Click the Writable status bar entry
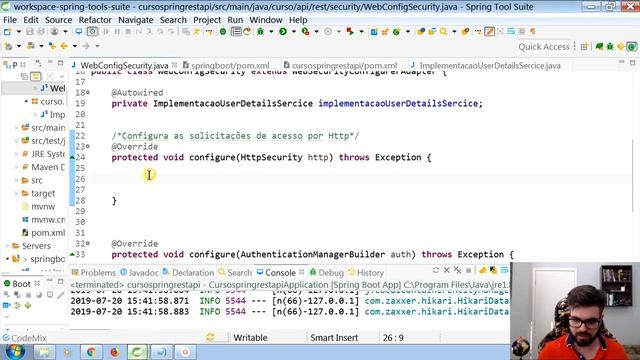 click(250, 338)
